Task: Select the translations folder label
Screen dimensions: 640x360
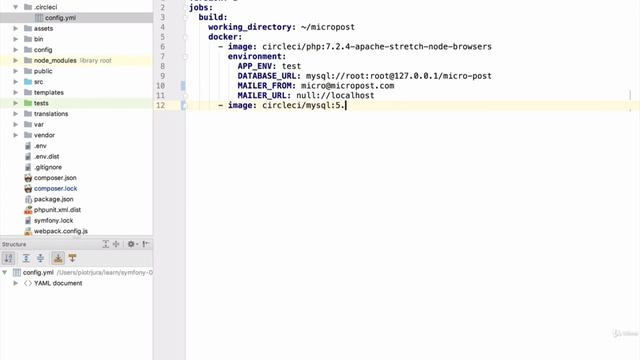Action: click(51, 113)
